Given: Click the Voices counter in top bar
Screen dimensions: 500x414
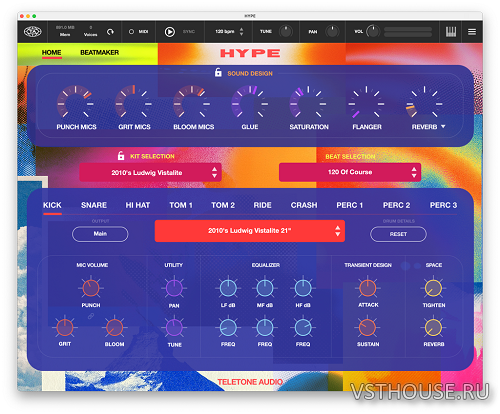Looking at the screenshot, I should pos(90,31).
